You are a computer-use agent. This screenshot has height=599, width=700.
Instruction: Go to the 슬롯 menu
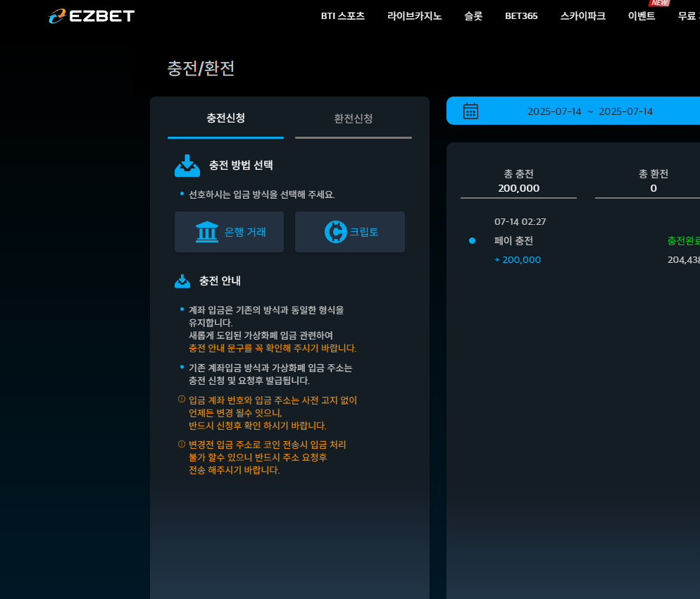coord(473,16)
